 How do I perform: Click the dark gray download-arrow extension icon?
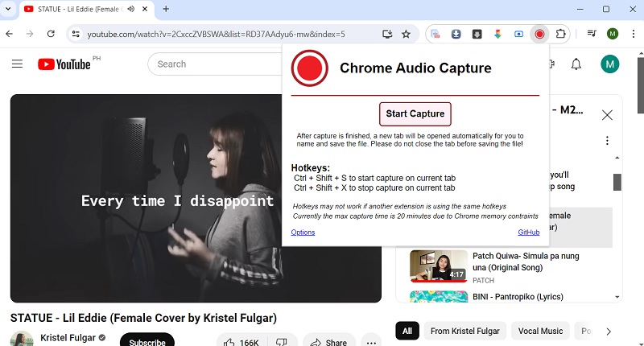[x=477, y=34]
